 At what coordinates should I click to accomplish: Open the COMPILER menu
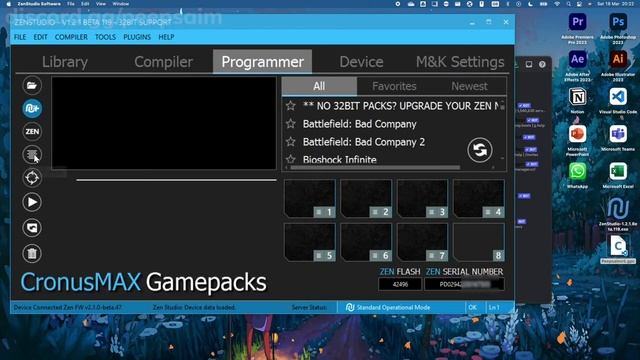tap(71, 37)
